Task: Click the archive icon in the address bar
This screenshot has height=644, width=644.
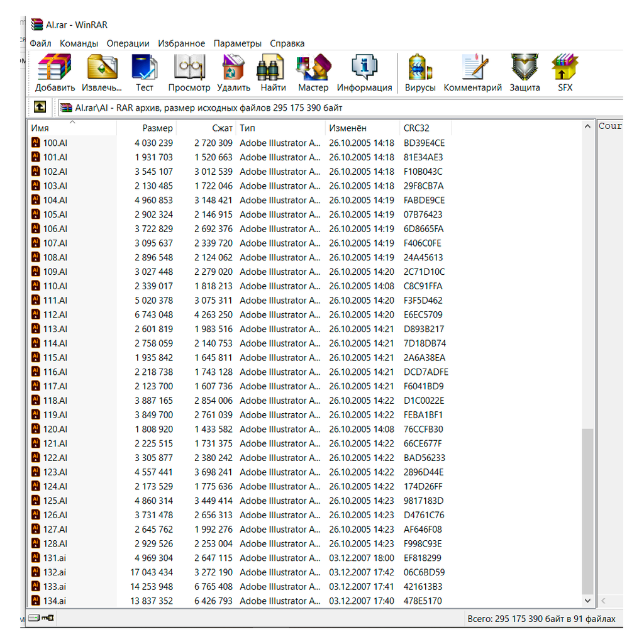Action: [66, 108]
